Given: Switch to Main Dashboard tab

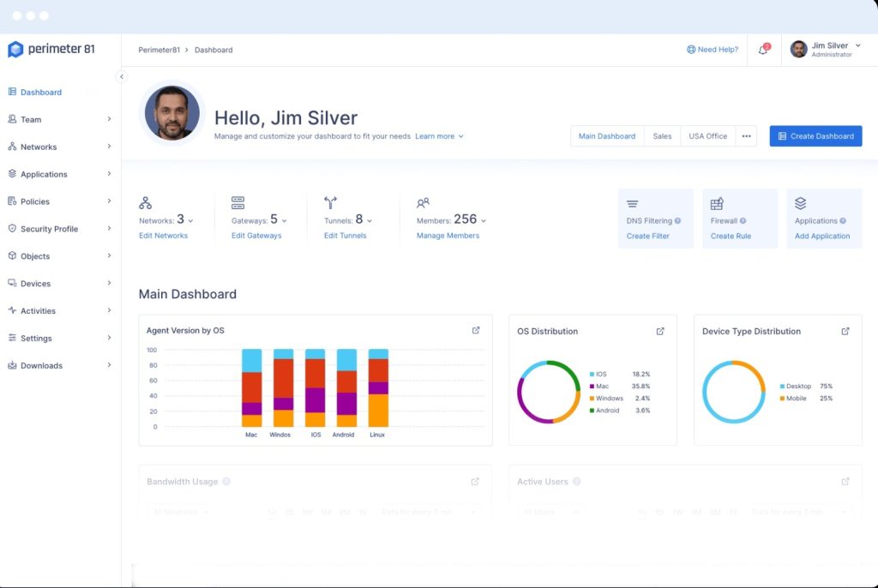Looking at the screenshot, I should click(x=607, y=136).
